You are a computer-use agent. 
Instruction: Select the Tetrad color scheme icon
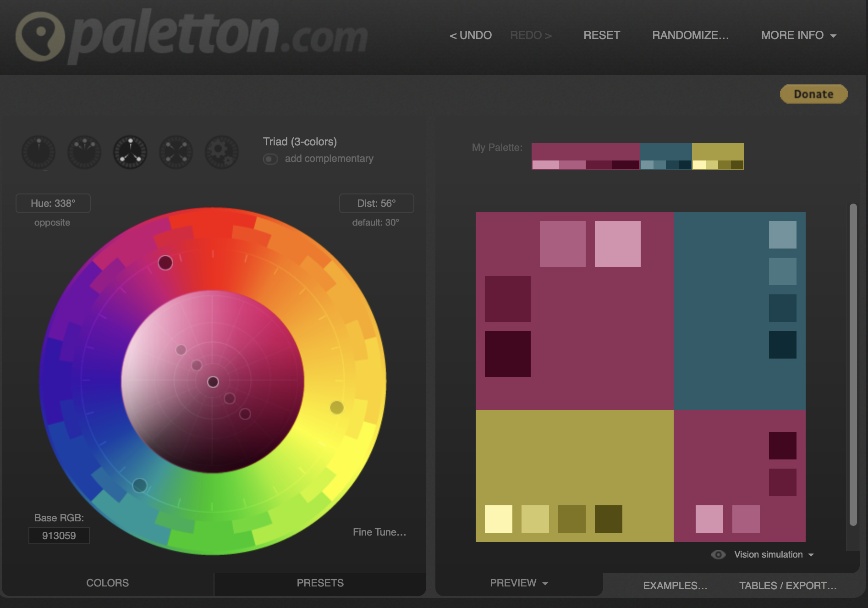click(x=176, y=152)
